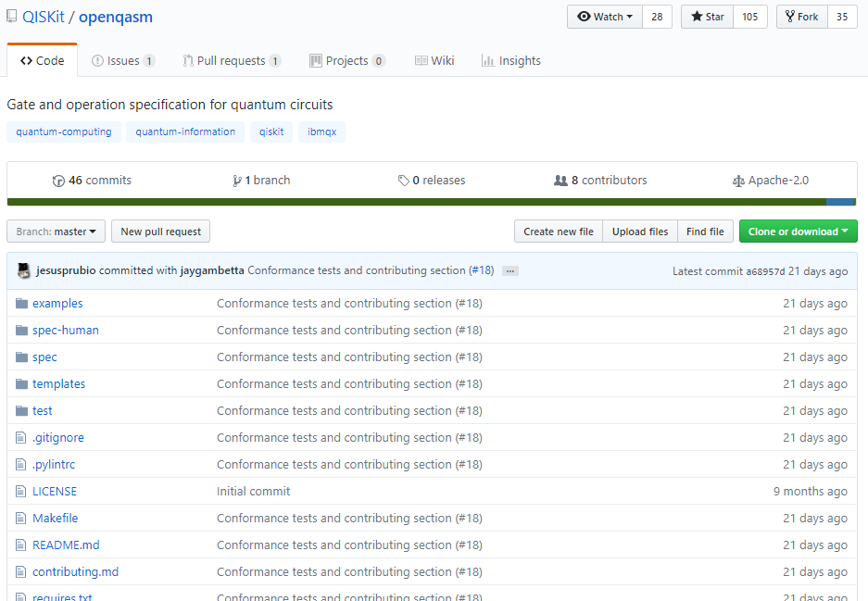
Task: Open the README.md file link
Action: click(x=66, y=545)
